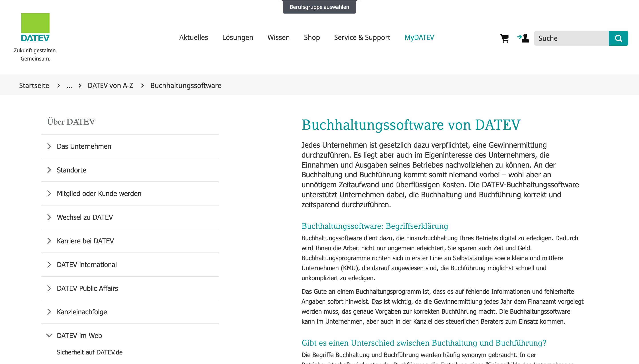Open the Aktuelles menu
The width and height of the screenshot is (639, 364).
193,37
